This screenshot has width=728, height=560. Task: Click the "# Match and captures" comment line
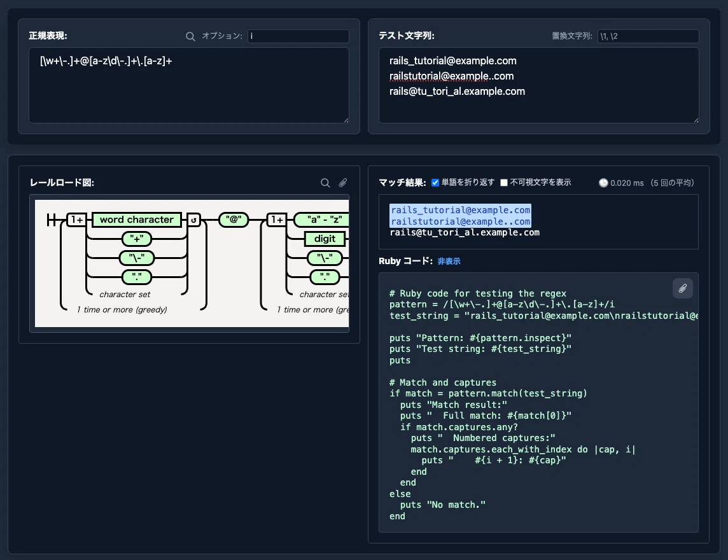tap(443, 382)
